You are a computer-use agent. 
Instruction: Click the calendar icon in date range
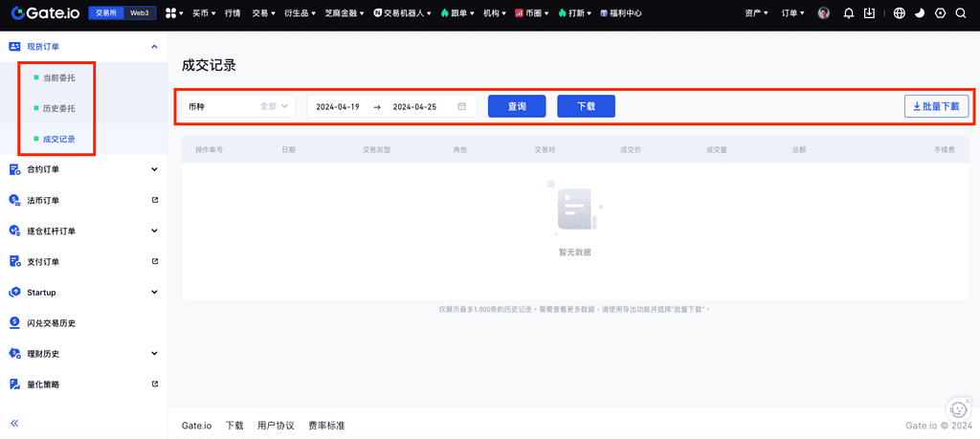pyautogui.click(x=461, y=106)
